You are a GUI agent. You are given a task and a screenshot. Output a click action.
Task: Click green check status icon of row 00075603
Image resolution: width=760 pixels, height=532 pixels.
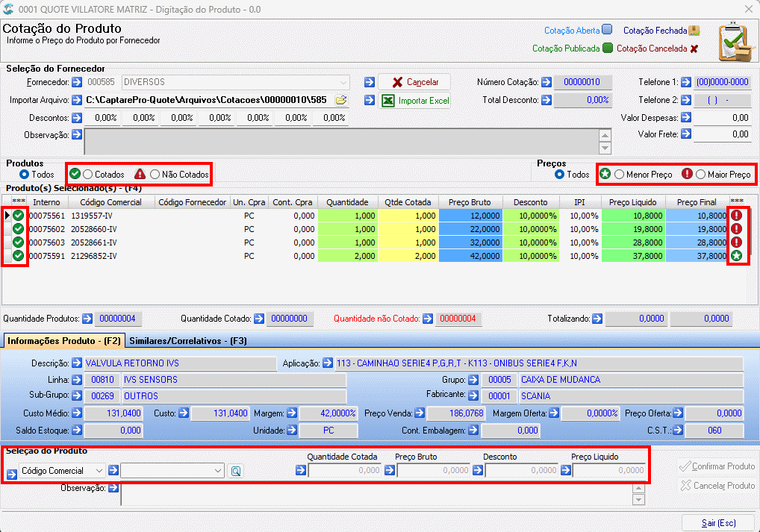pos(19,242)
